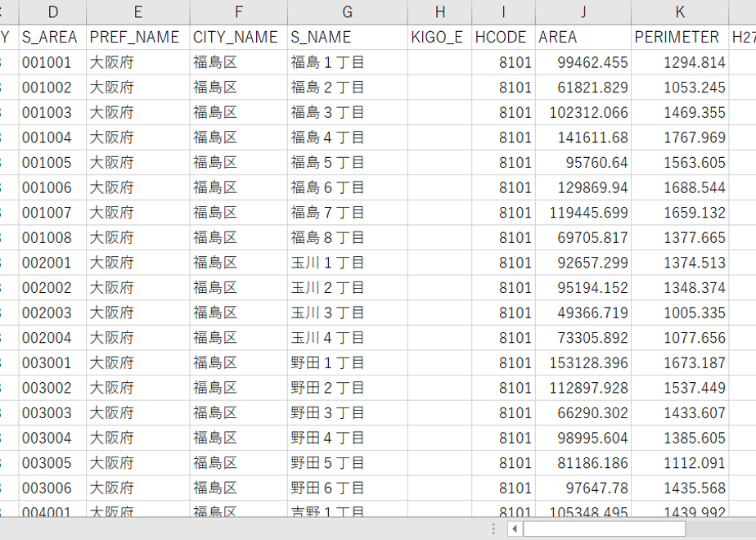The width and height of the screenshot is (756, 540).
Task: Select PERIMETER value 1077.656
Action: click(x=680, y=337)
